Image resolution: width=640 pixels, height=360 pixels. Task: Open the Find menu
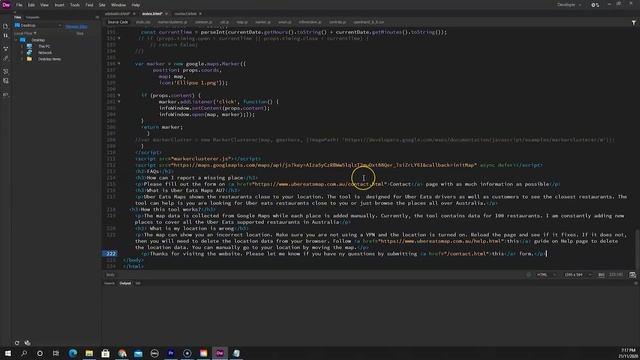coord(89,5)
